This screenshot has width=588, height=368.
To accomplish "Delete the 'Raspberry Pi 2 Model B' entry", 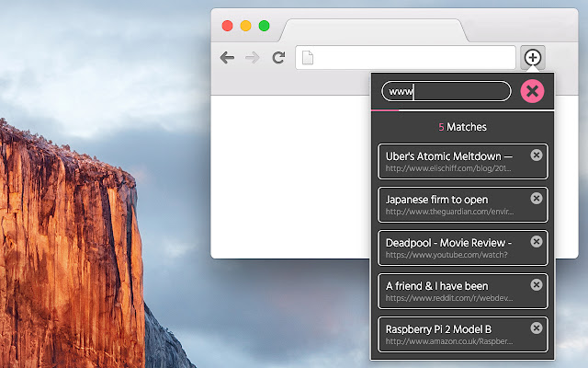I will click(x=537, y=328).
